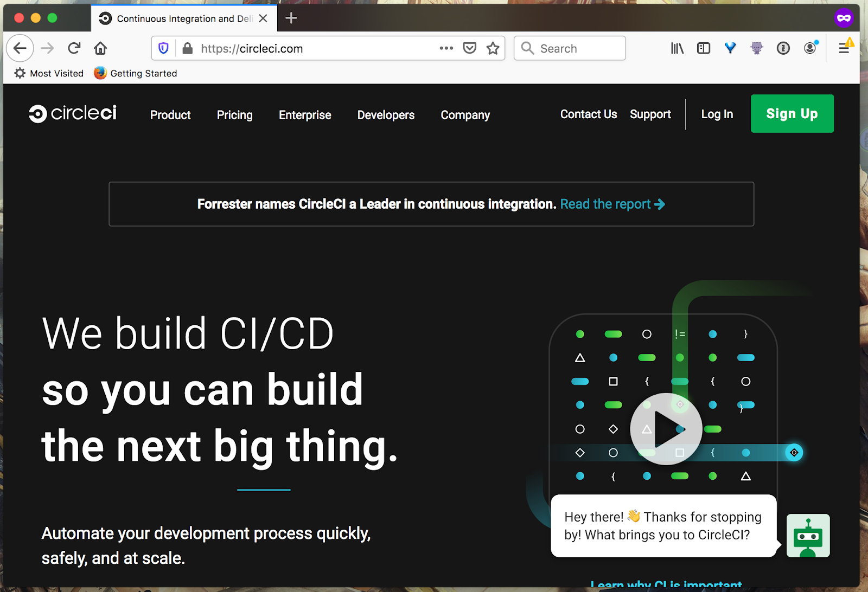Open the page actions ellipsis dropdown

pyautogui.click(x=446, y=48)
